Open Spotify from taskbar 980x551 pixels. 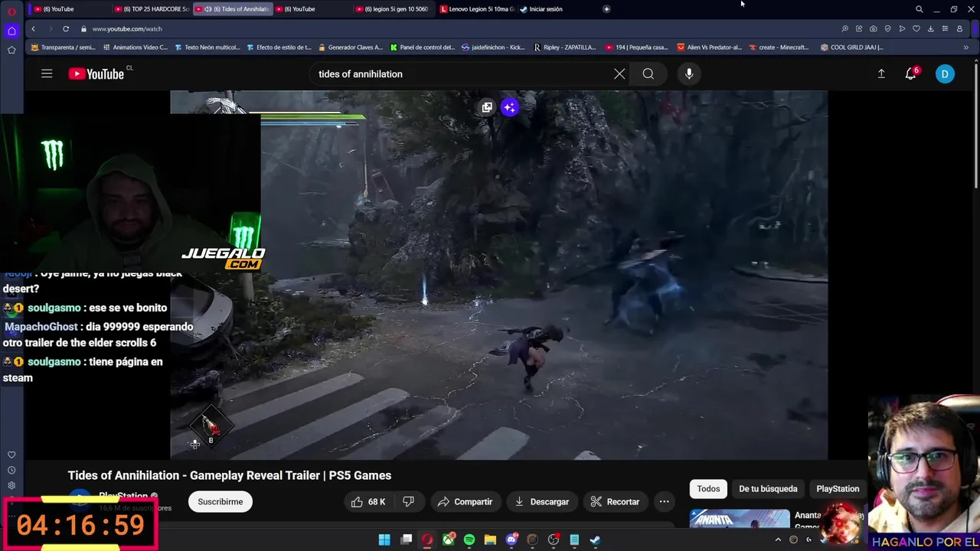(x=469, y=540)
